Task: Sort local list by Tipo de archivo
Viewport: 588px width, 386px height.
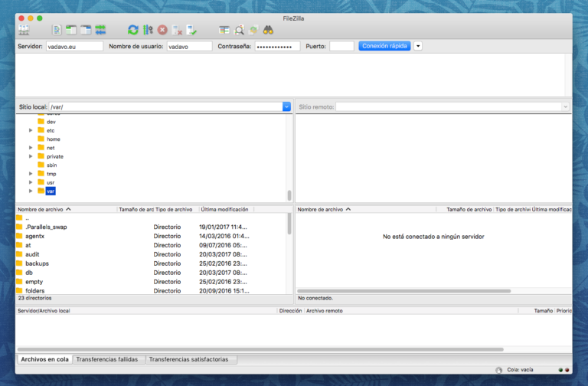Action: coord(174,209)
